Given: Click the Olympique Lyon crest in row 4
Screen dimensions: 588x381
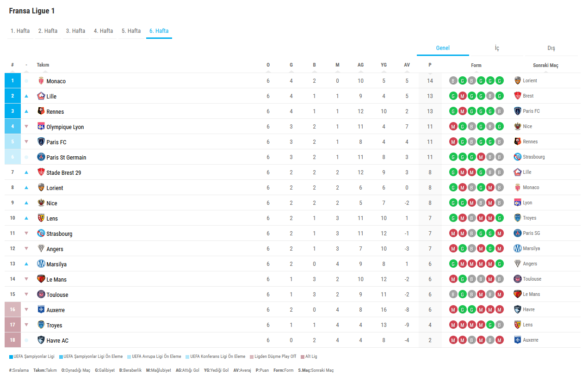Looking at the screenshot, I should [x=41, y=127].
